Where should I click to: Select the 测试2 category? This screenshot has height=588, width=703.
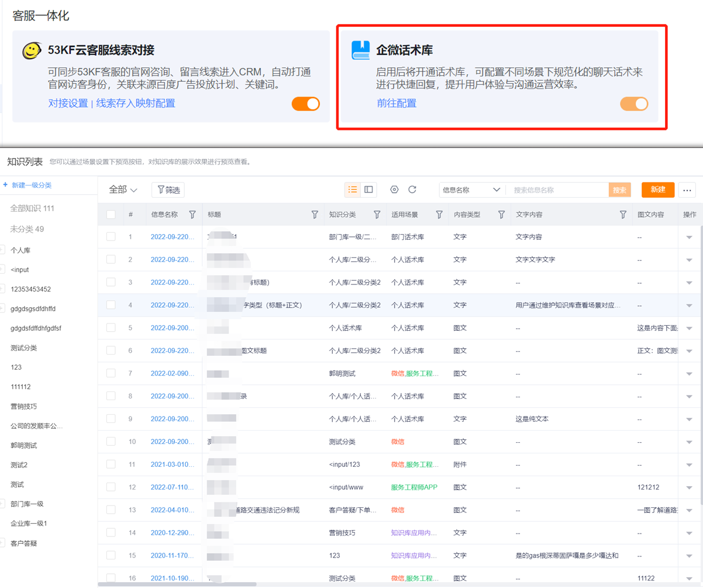pyautogui.click(x=19, y=465)
